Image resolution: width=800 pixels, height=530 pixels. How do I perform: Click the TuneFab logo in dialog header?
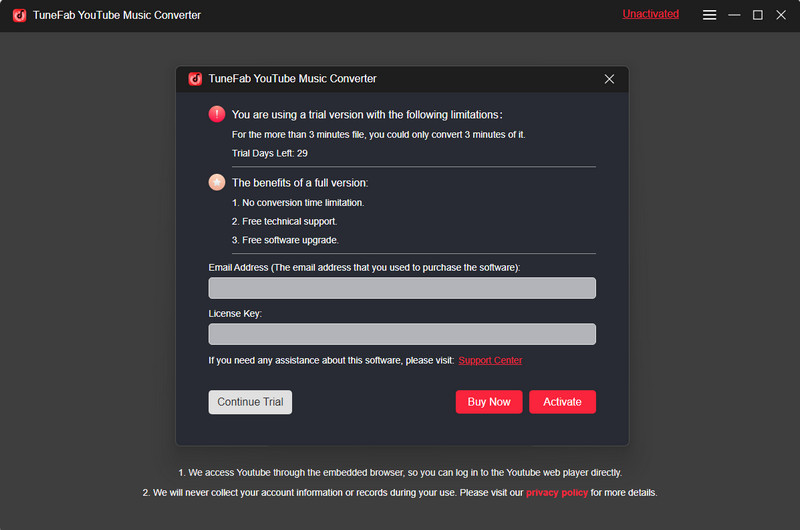(x=195, y=79)
